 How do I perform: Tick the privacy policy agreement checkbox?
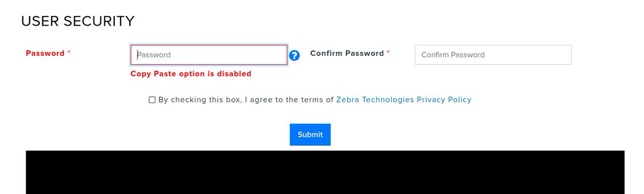(x=152, y=100)
